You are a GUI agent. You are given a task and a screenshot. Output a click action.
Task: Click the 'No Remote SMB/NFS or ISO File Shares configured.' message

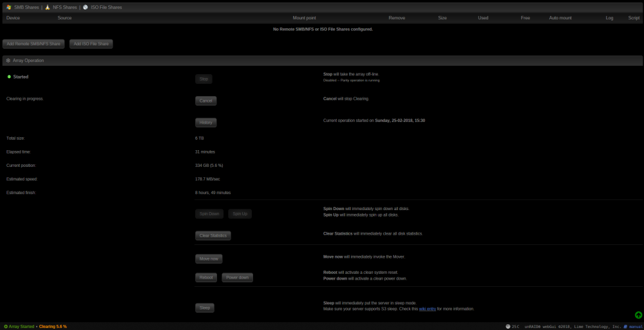pyautogui.click(x=323, y=30)
